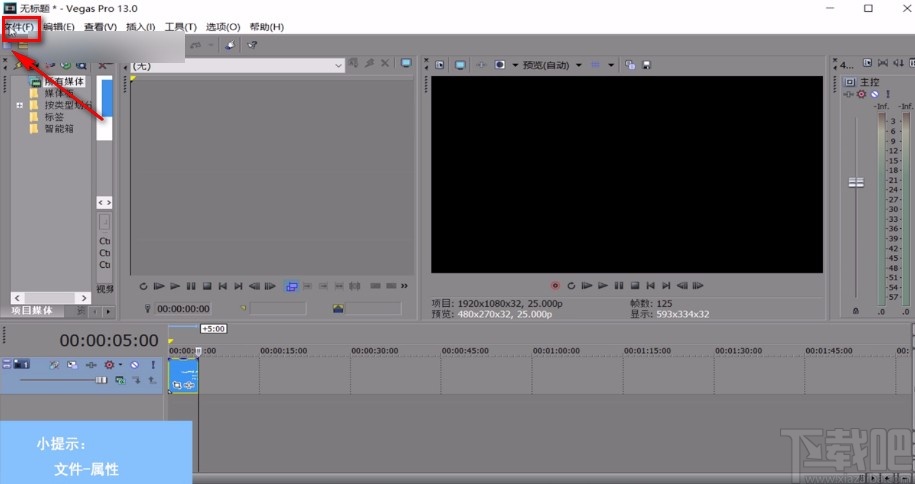This screenshot has height=484, width=915.
Task: Switch to the 项目媒体 tab
Action: (x=32, y=311)
